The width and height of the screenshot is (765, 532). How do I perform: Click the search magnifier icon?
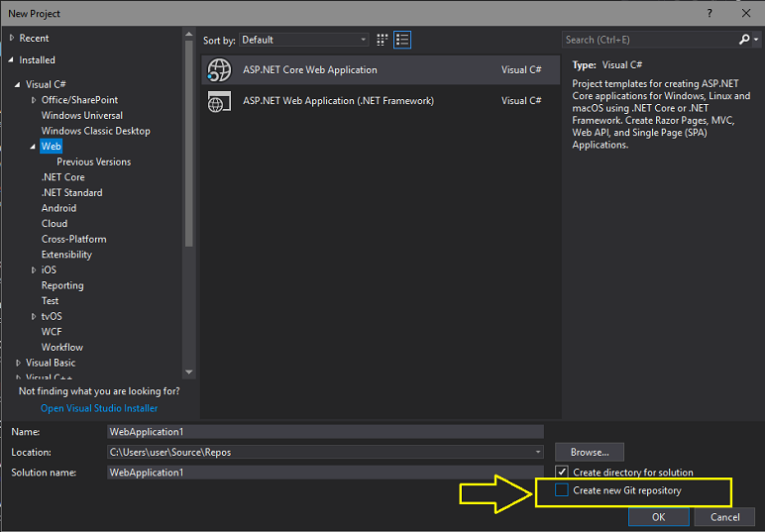tap(744, 40)
